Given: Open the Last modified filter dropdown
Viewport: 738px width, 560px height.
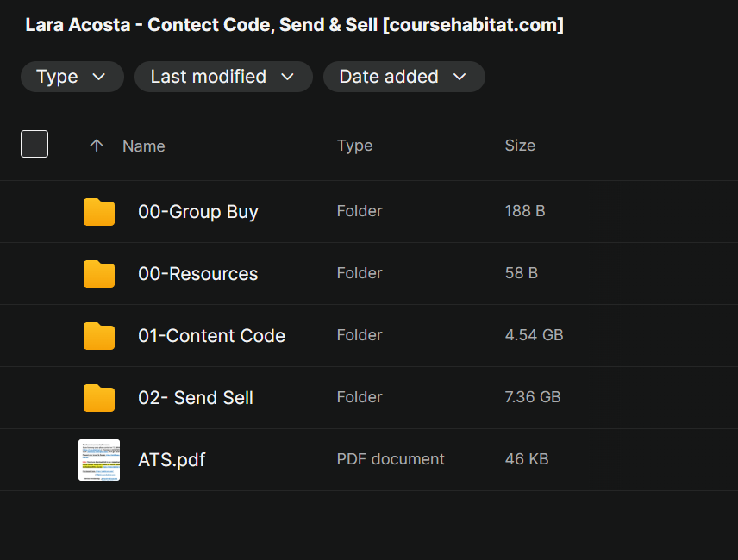Looking at the screenshot, I should [223, 77].
